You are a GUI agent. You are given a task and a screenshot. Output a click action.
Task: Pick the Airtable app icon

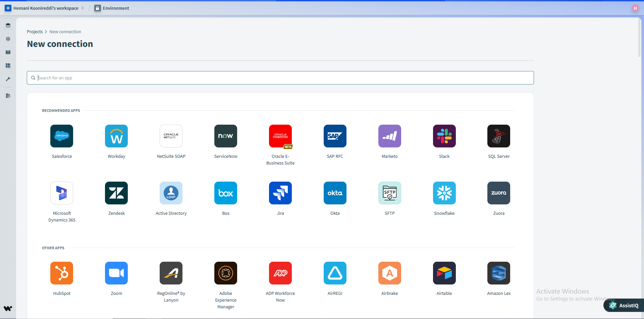pyautogui.click(x=444, y=273)
